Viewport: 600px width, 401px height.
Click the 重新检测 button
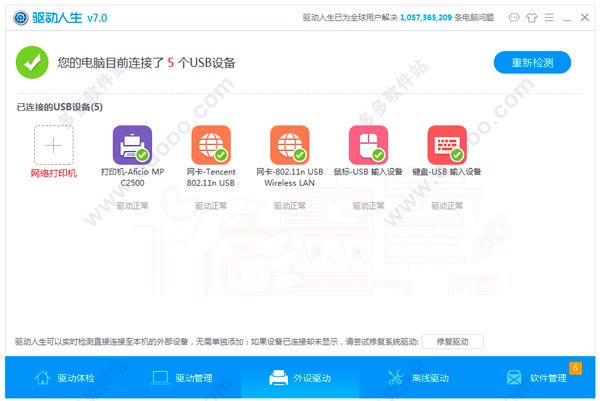tap(532, 62)
